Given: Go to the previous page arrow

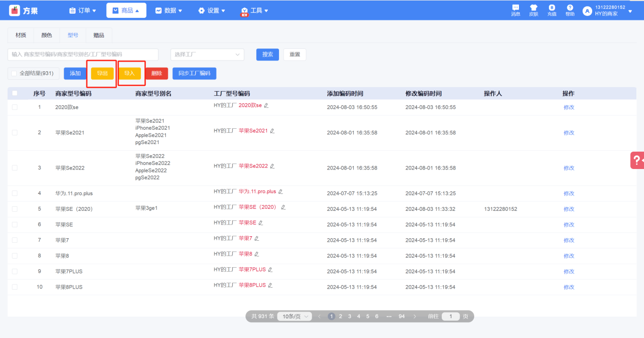Looking at the screenshot, I should coord(319,317).
